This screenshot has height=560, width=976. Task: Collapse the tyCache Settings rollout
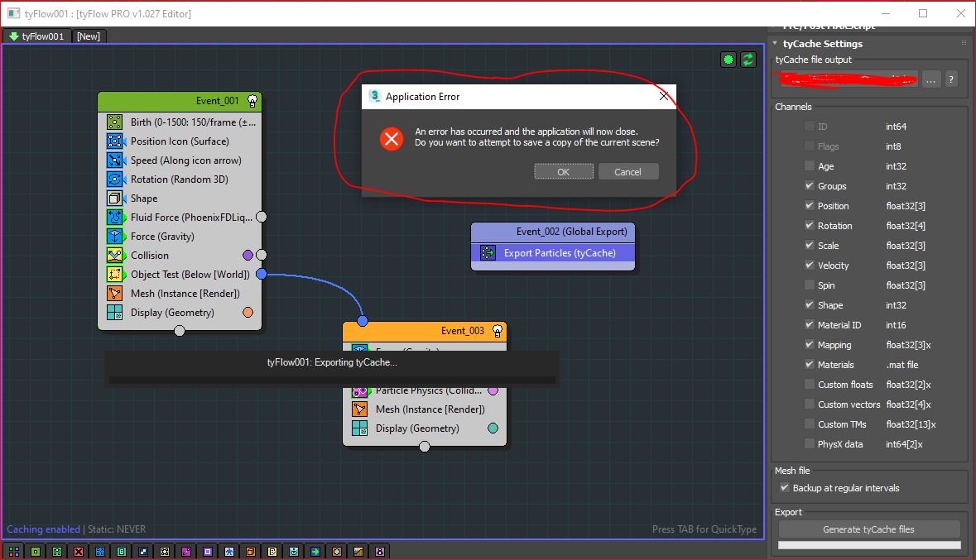tap(776, 44)
